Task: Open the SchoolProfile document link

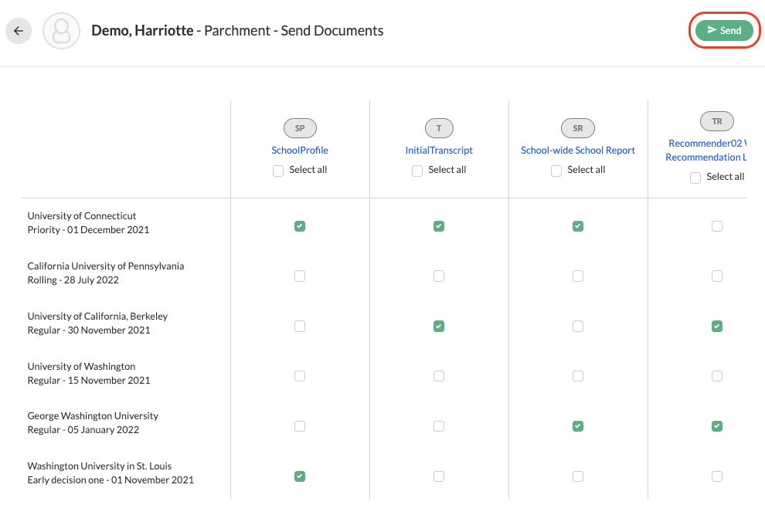Action: point(300,151)
